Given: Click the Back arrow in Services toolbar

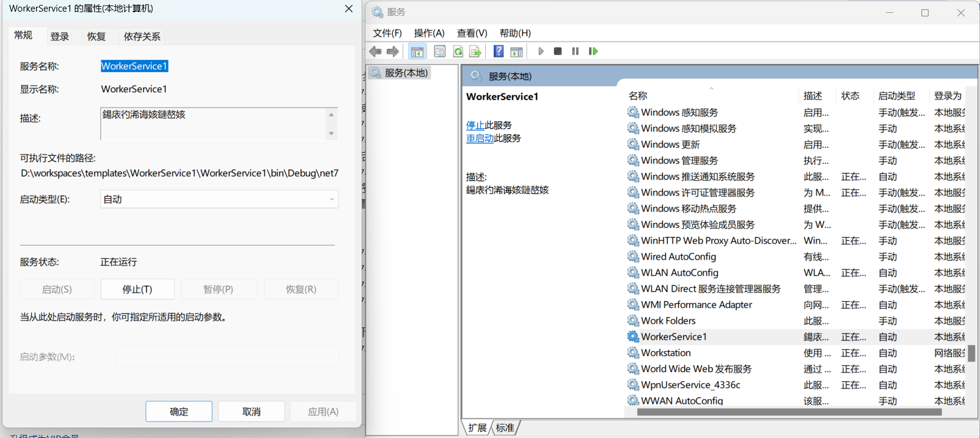Looking at the screenshot, I should pos(375,51).
